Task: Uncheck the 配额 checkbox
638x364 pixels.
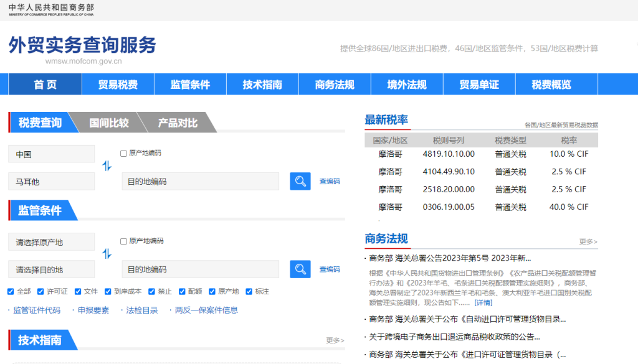Action: [x=182, y=291]
